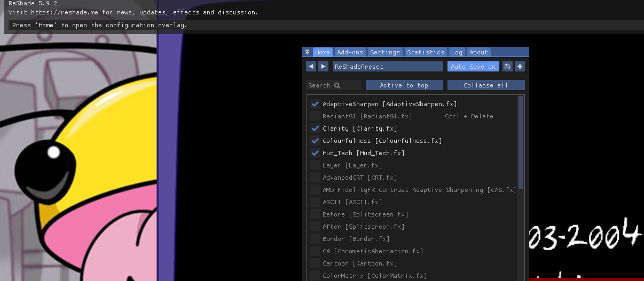This screenshot has width=644, height=281.
Task: Enable the RadiantGI effect checkbox
Action: [x=315, y=116]
